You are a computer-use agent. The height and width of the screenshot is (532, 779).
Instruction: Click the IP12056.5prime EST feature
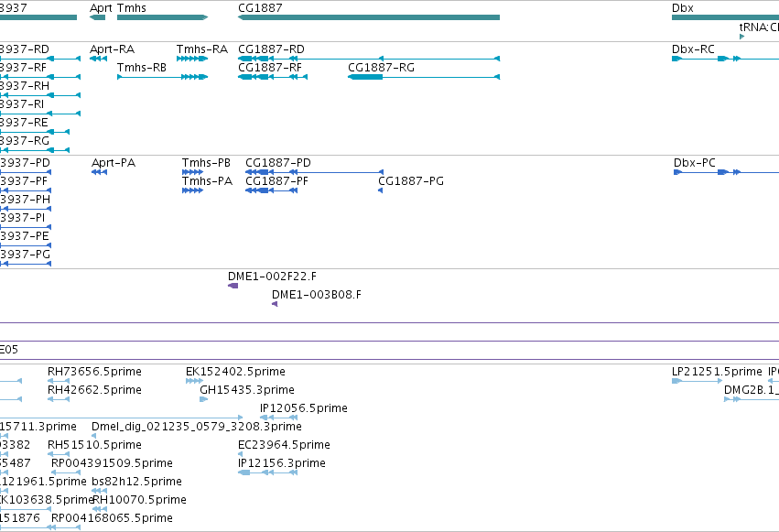(x=278, y=418)
